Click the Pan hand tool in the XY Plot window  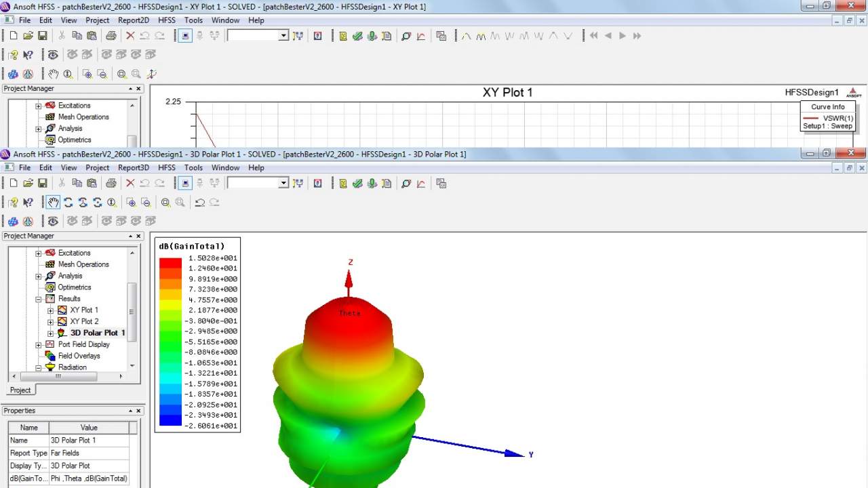pyautogui.click(x=53, y=74)
